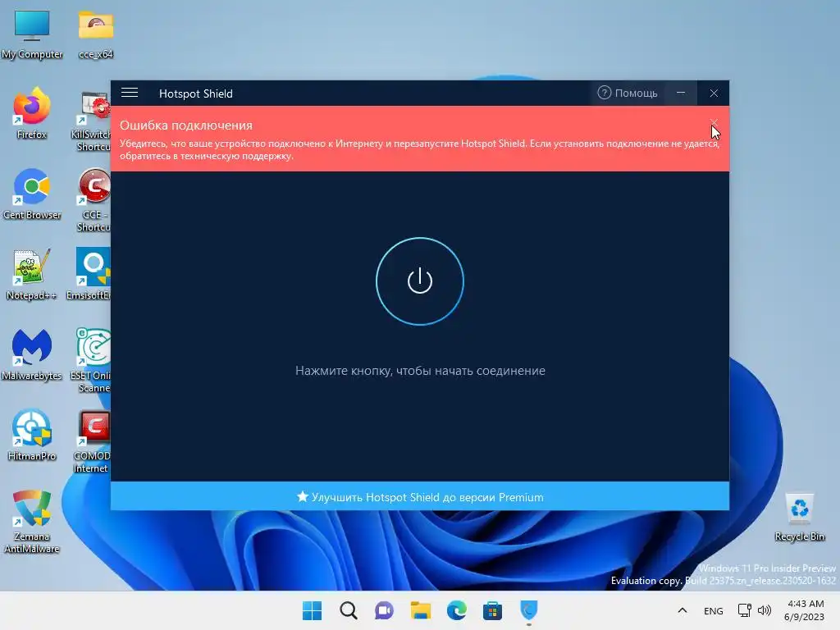Select the Notepad++ desktop shortcut

tap(32, 275)
